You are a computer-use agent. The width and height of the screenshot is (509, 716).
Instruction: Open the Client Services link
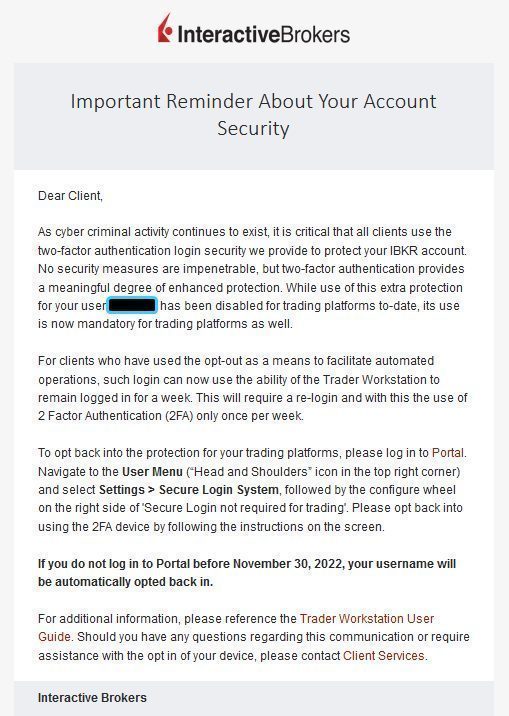click(383, 656)
